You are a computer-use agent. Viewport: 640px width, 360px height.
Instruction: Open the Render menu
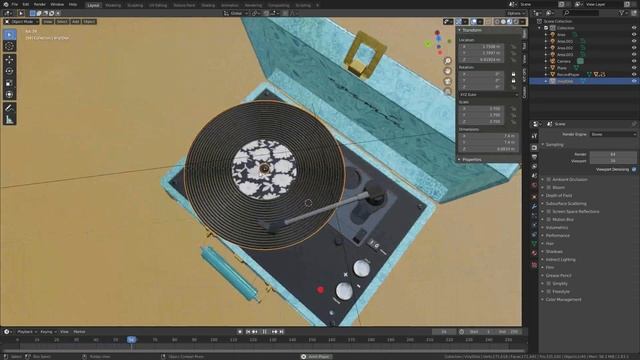[40, 4]
